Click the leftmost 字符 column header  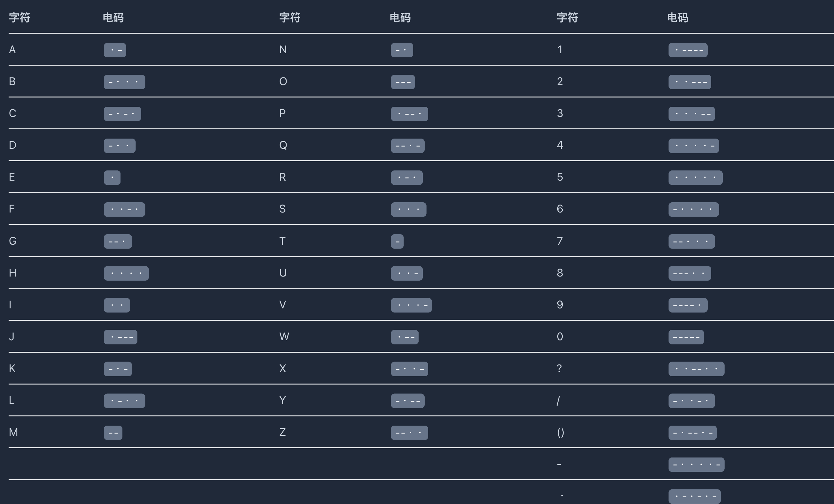tap(19, 18)
